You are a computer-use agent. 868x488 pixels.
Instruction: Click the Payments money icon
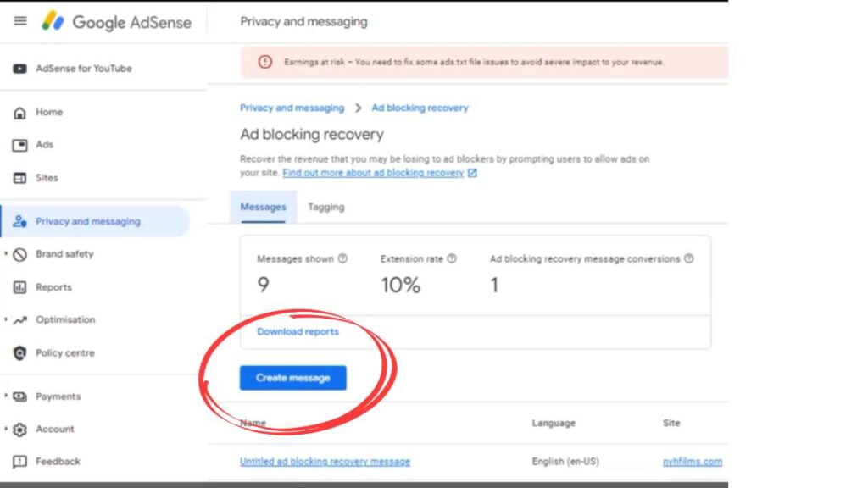click(20, 396)
